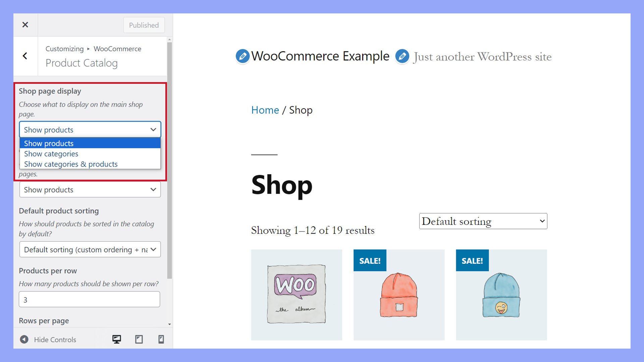Screen dimensions: 644x362
Task: Click the desktop preview icon
Action: [x=117, y=340]
